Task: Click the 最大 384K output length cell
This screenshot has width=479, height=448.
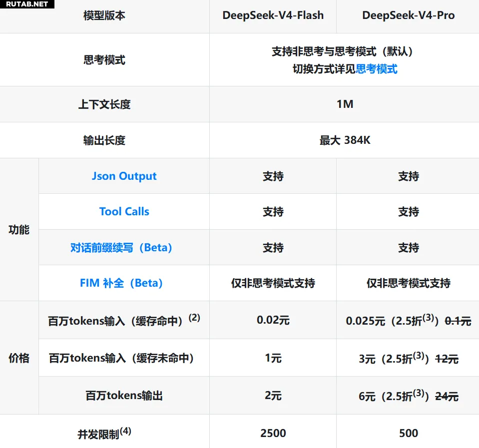Action: [345, 140]
